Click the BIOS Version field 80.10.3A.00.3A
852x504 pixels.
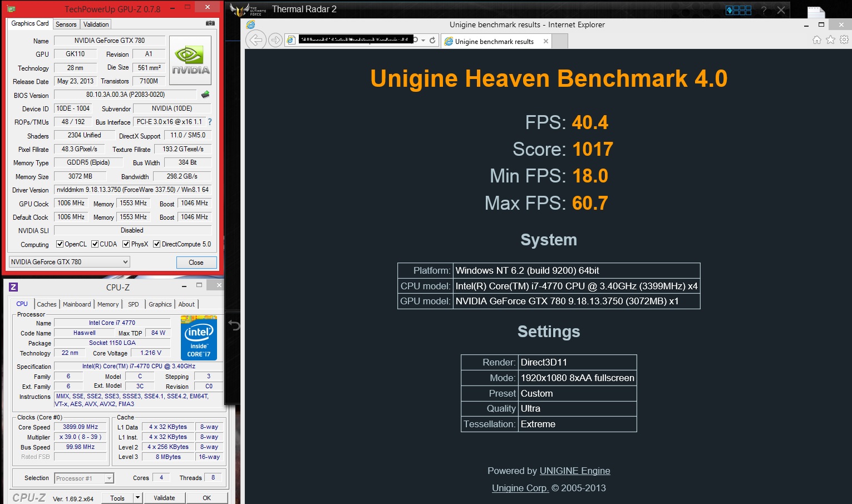125,95
